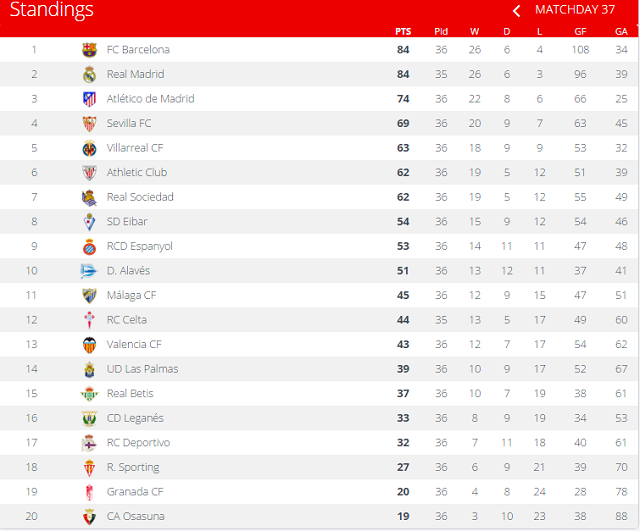This screenshot has width=640, height=531.
Task: Click the GF column header
Action: (580, 31)
